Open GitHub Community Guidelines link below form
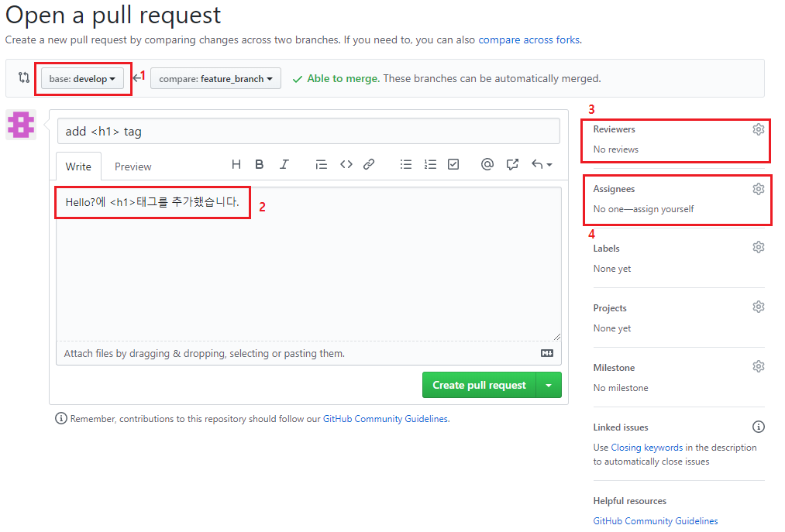785x532 pixels. tap(385, 419)
